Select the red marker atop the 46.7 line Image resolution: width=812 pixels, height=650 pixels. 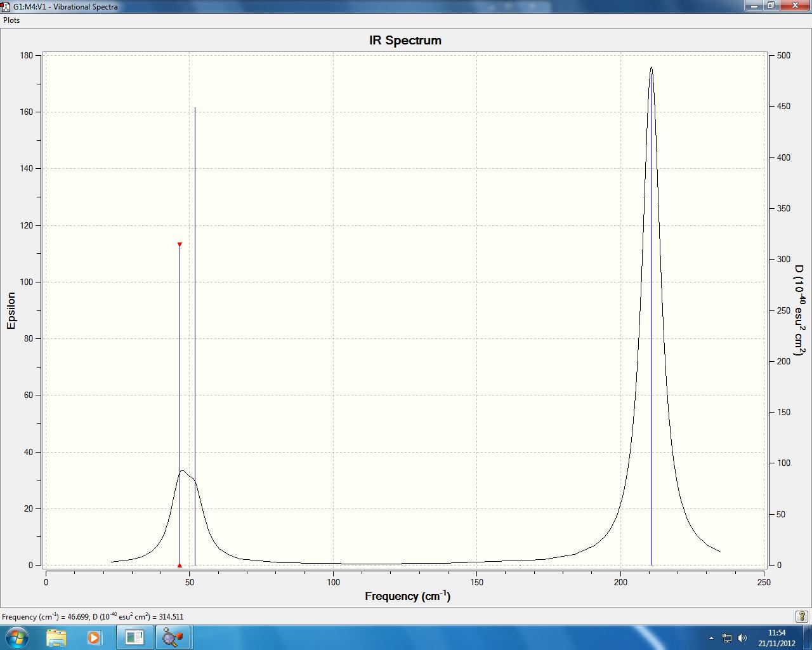pos(180,244)
